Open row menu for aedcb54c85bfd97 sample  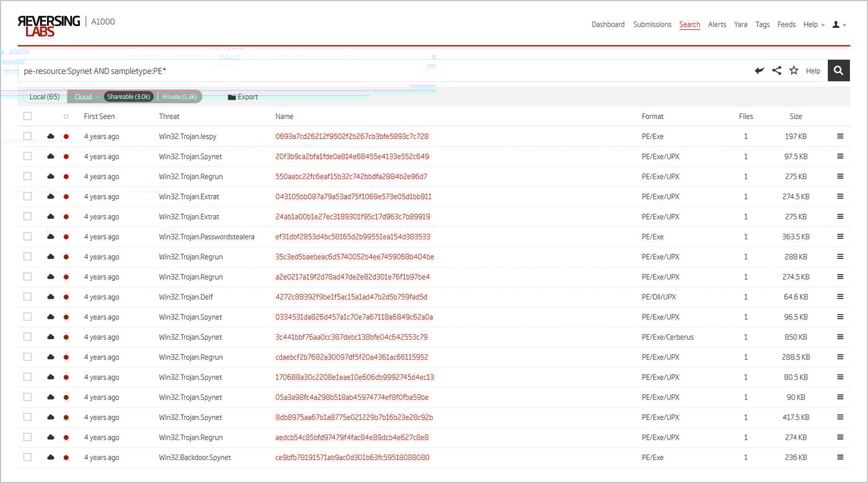[840, 437]
